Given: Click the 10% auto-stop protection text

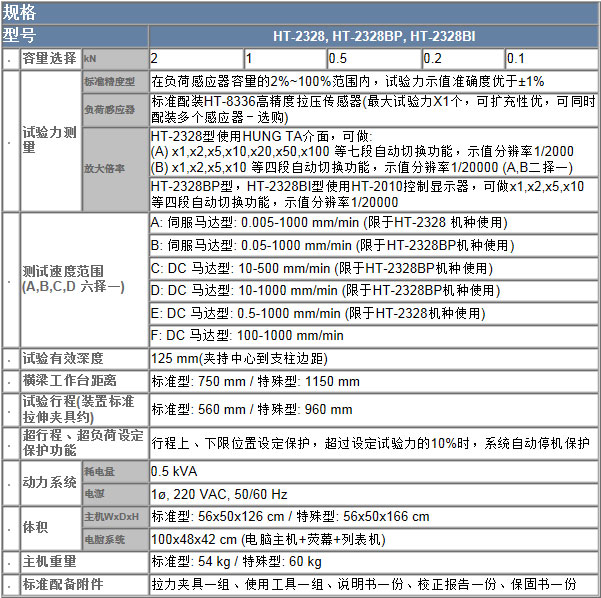Looking at the screenshot, I should pos(370,443).
